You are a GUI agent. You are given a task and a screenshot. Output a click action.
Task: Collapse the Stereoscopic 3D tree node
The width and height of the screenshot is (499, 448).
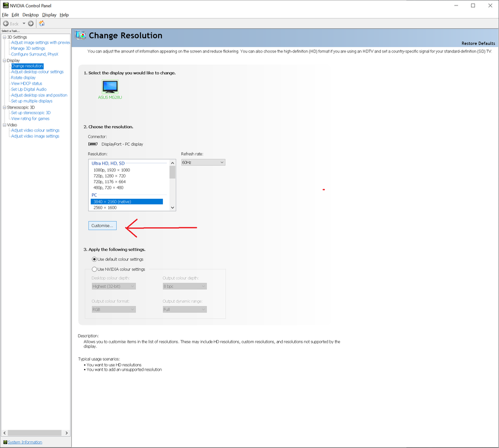[4, 107]
